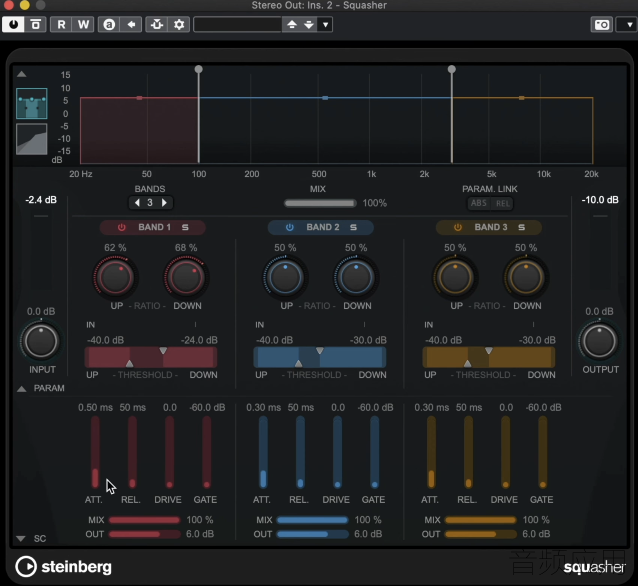
Task: Solo Band 3
Action: pyautogui.click(x=522, y=227)
